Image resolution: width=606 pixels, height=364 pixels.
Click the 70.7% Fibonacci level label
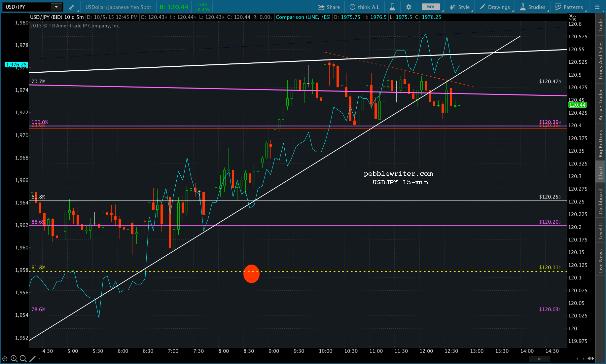click(x=38, y=82)
